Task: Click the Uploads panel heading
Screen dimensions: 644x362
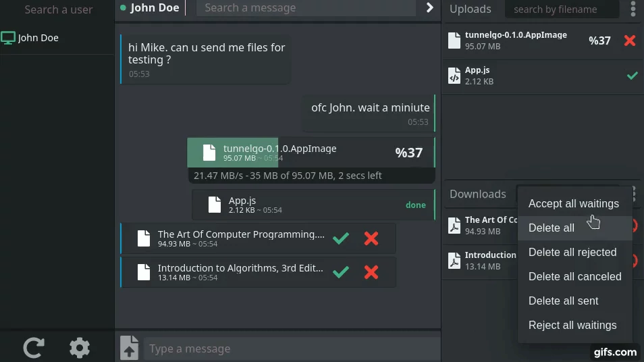Action: point(471,9)
